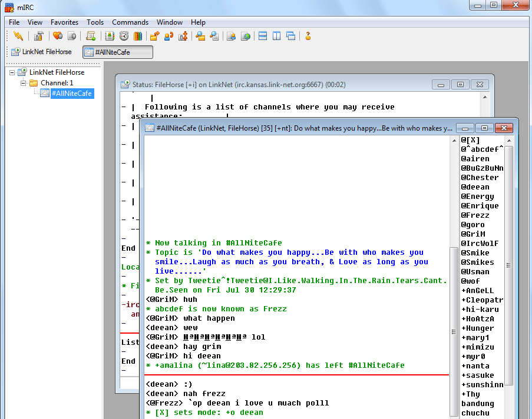This screenshot has height=419, width=532.
Task: Open mIRC Options hammer icon
Action: tap(39, 36)
